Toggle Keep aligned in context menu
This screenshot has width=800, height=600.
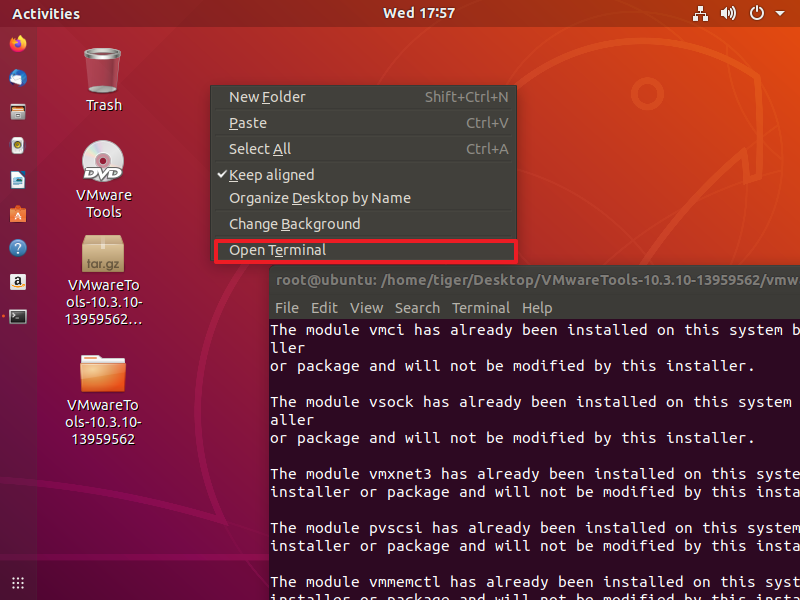pyautogui.click(x=364, y=175)
